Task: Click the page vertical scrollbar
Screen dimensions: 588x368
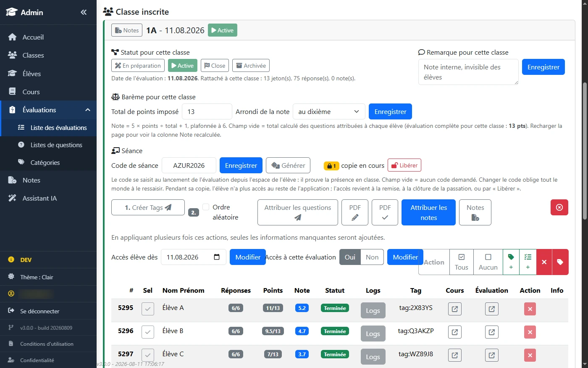Action: [584, 151]
